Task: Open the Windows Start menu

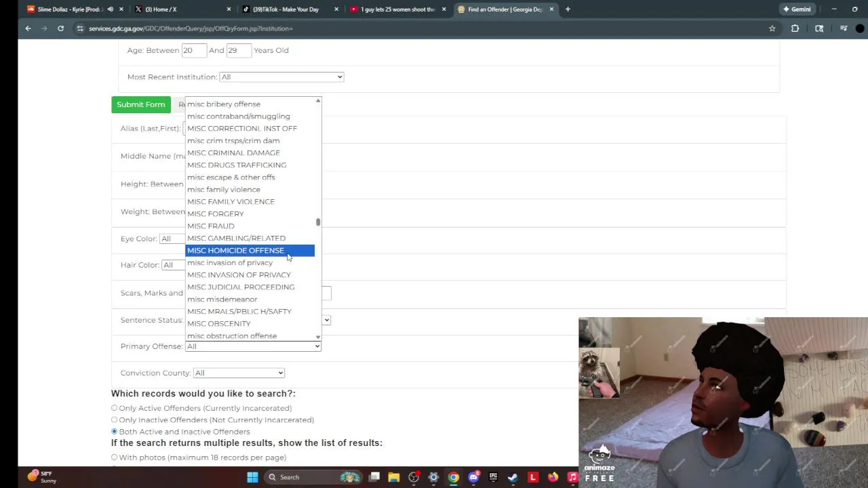Action: click(252, 477)
